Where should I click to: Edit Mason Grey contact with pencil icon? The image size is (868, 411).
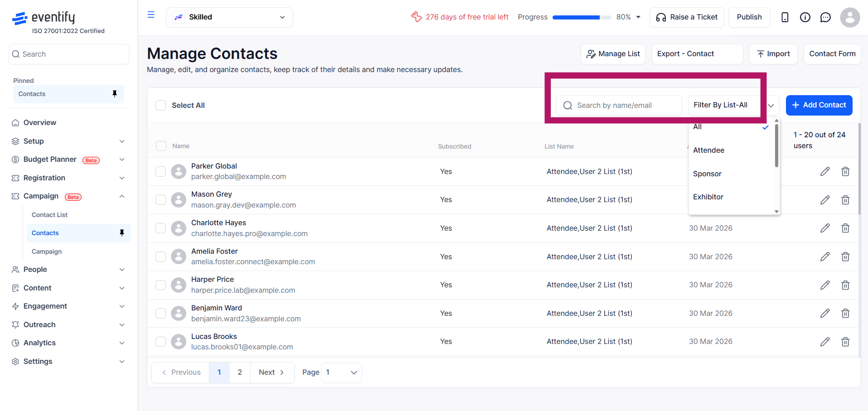click(x=825, y=200)
